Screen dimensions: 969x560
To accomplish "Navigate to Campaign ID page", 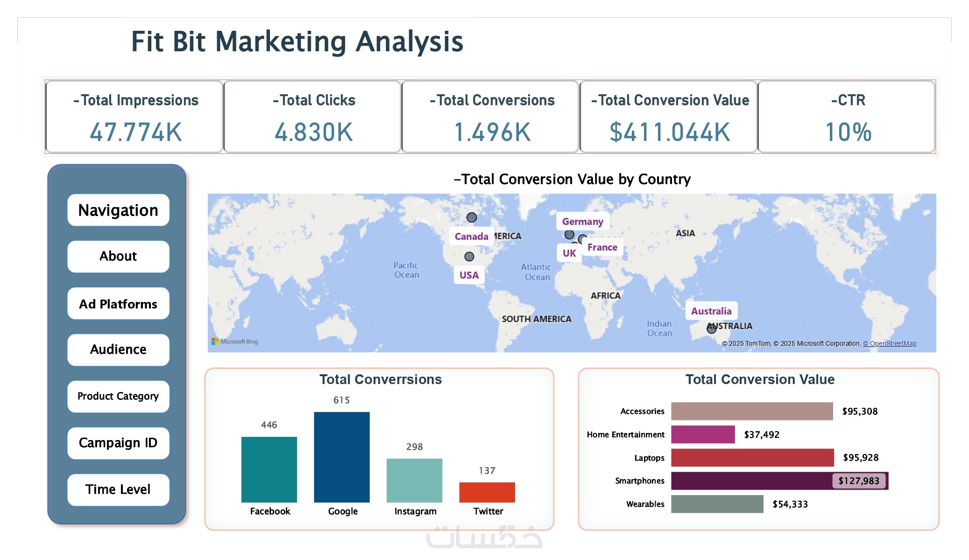I will [118, 443].
